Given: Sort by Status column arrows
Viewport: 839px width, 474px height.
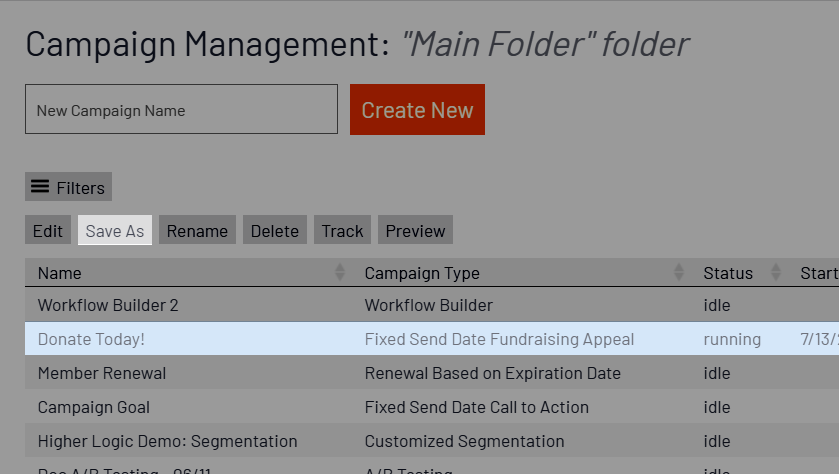Looking at the screenshot, I should [776, 272].
